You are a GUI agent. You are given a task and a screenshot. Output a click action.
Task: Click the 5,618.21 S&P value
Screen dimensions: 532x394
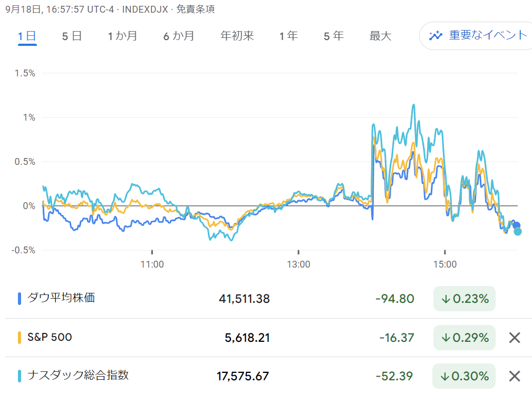click(247, 338)
